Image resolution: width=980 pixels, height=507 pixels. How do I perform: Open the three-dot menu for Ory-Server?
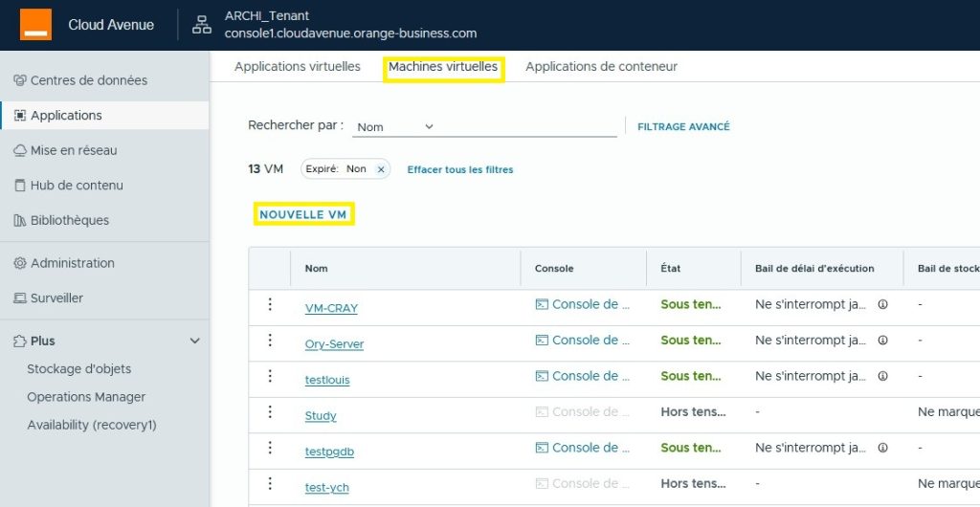[x=270, y=341]
